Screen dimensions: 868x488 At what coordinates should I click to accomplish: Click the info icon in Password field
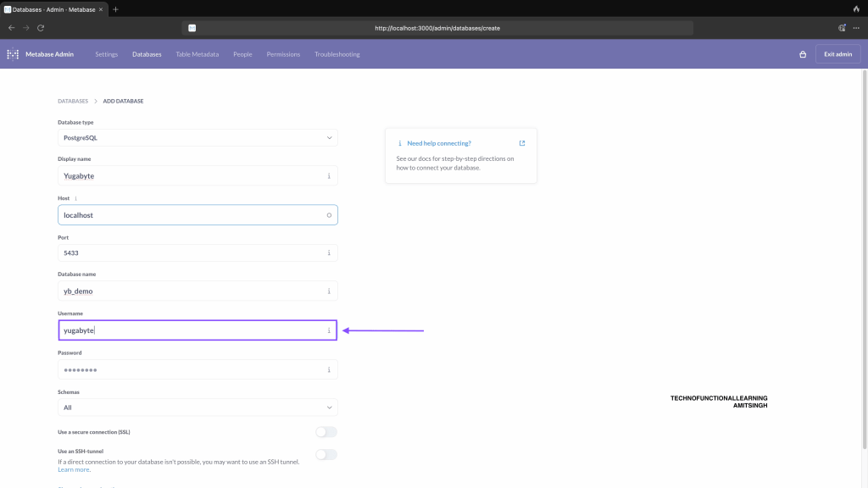[329, 369]
